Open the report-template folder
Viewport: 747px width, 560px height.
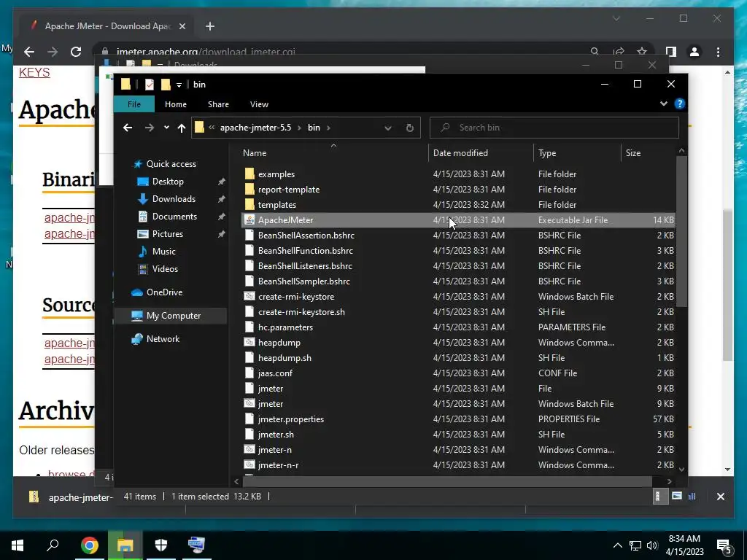point(289,190)
